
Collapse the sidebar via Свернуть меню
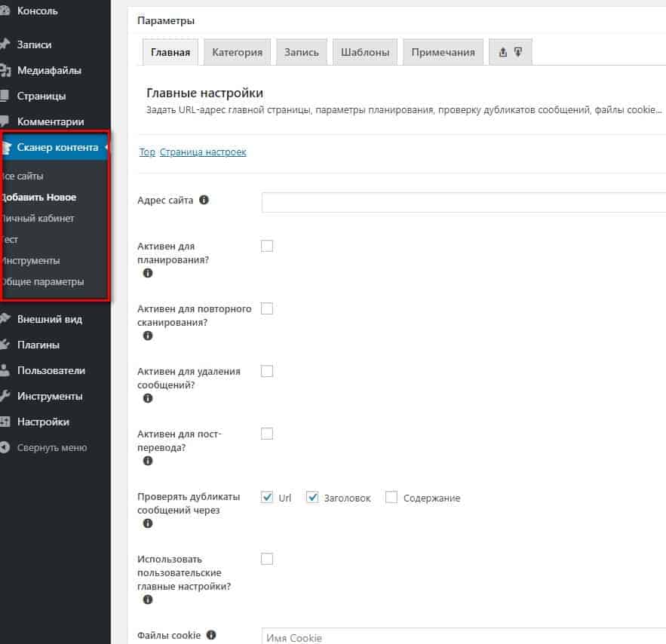pyautogui.click(x=51, y=447)
